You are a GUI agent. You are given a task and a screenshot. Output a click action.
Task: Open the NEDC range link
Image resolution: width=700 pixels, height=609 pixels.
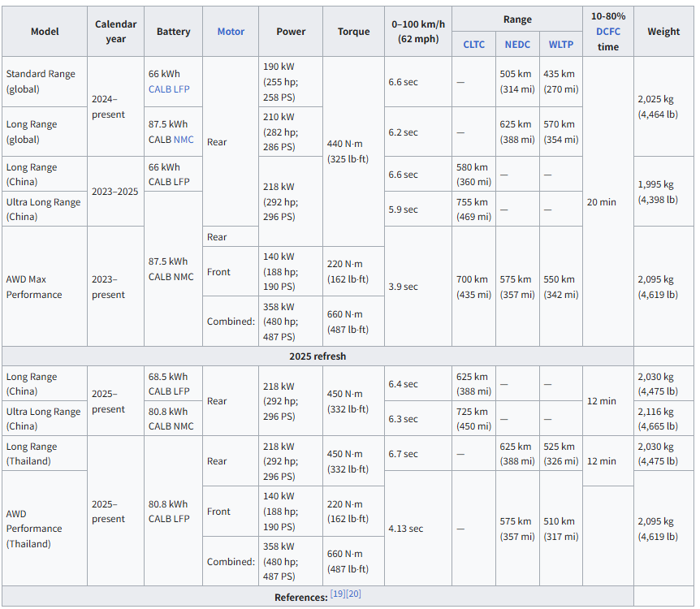coord(517,44)
